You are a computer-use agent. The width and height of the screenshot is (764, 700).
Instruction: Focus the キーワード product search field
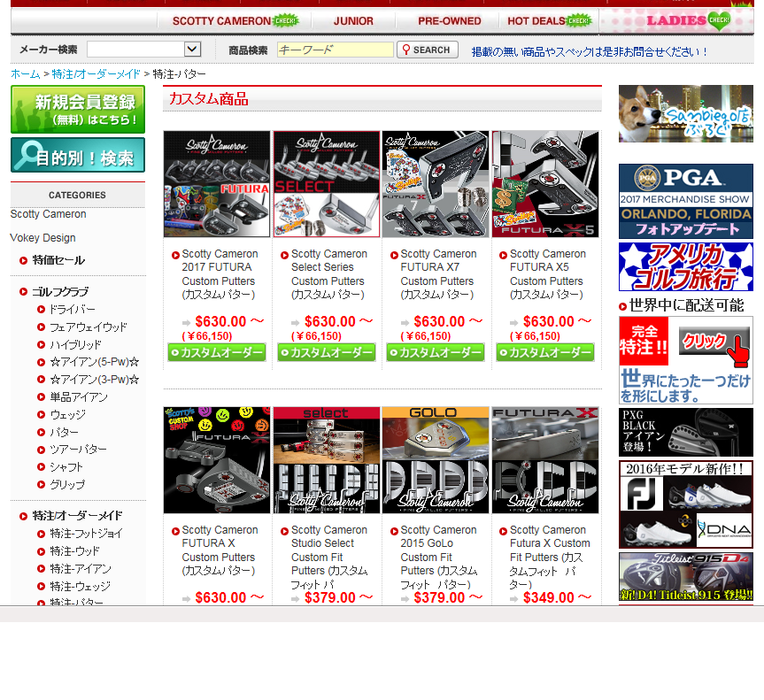click(x=336, y=50)
